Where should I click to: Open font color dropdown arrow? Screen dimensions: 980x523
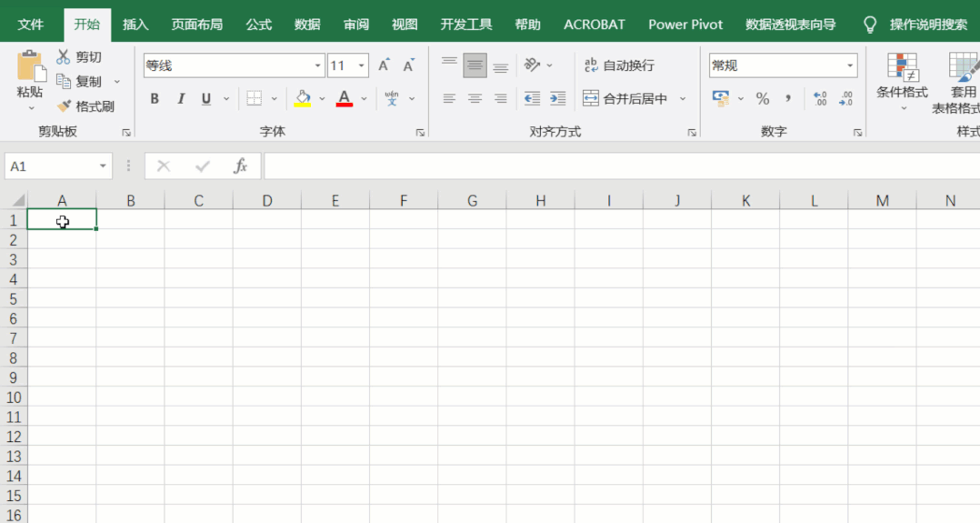coord(364,99)
